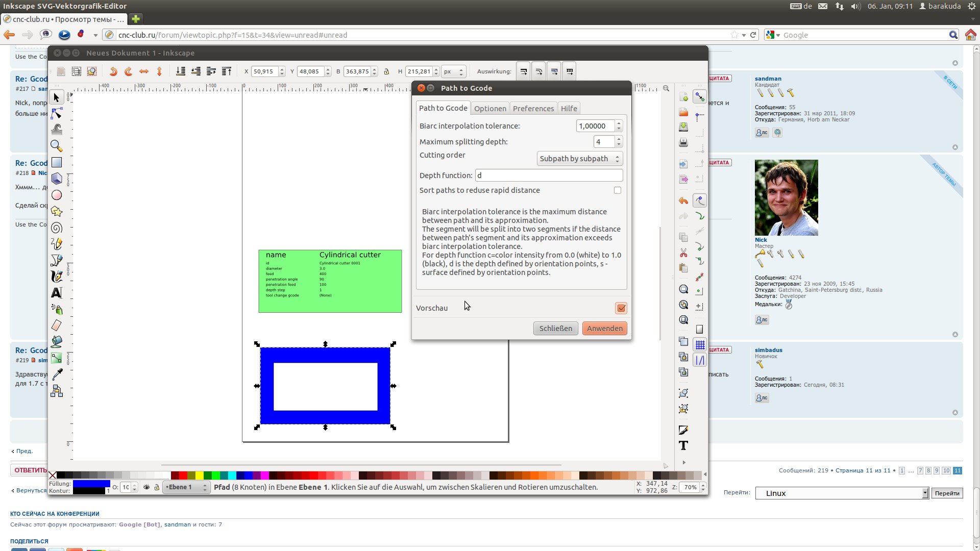Select the Star polygon tool
The width and height of the screenshot is (980, 551).
pos(57,211)
